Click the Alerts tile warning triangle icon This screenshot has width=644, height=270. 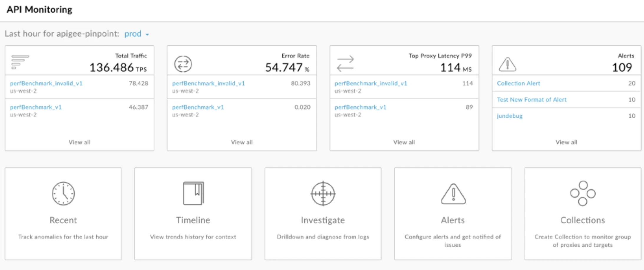point(453,194)
